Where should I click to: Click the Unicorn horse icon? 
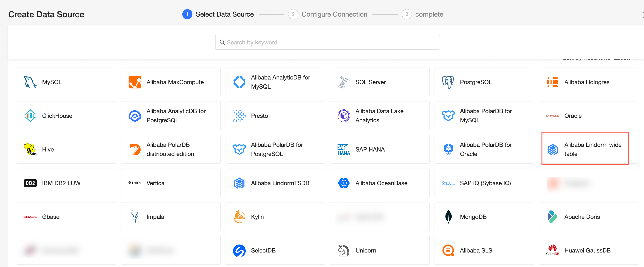click(344, 250)
